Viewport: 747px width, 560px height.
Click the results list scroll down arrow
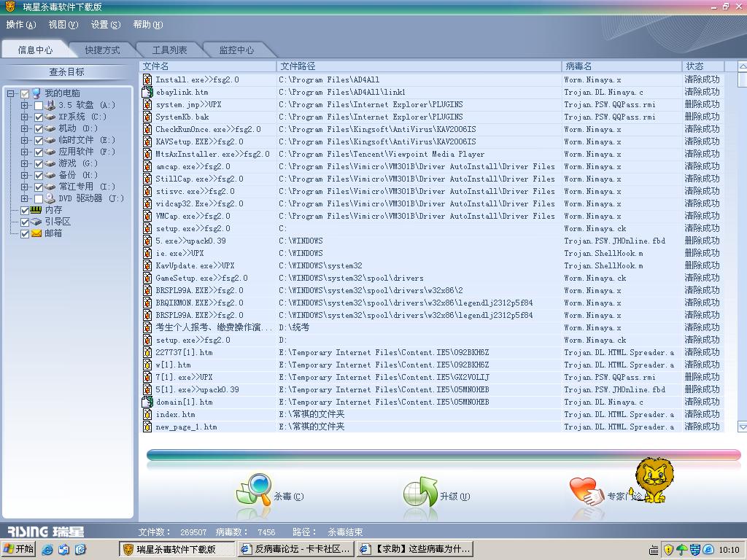pyautogui.click(x=742, y=427)
